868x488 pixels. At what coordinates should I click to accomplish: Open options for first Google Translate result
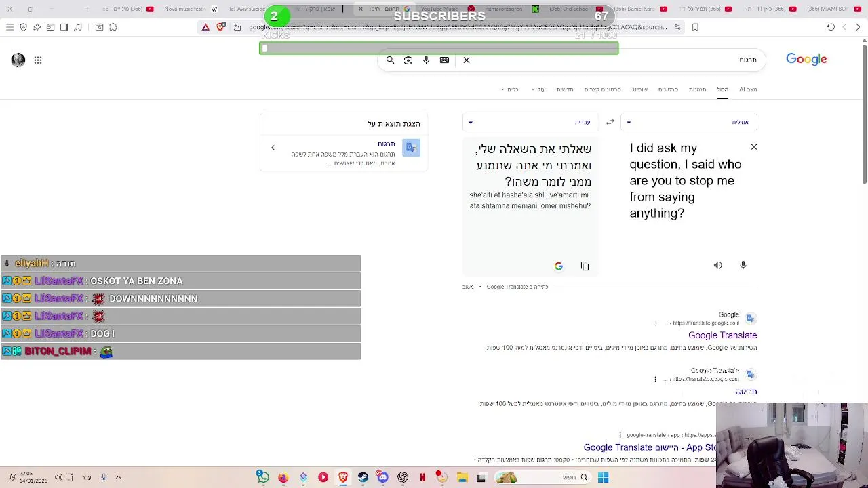[x=656, y=323]
